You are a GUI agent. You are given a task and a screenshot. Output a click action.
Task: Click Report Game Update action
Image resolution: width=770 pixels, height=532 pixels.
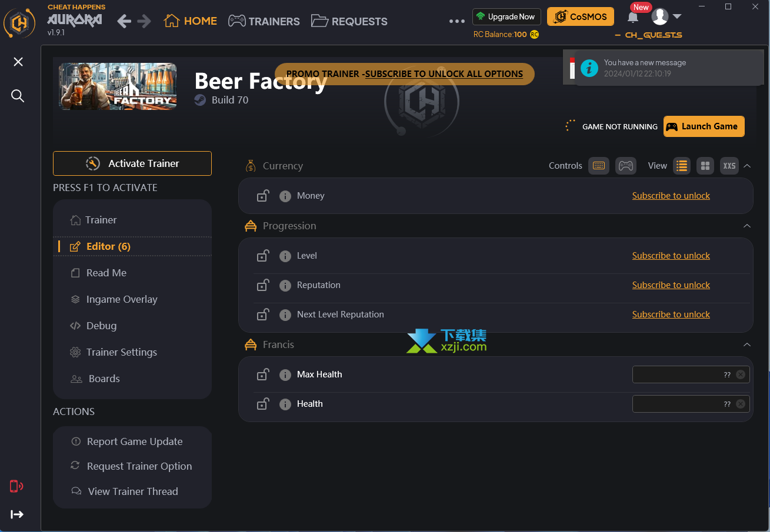(126, 441)
